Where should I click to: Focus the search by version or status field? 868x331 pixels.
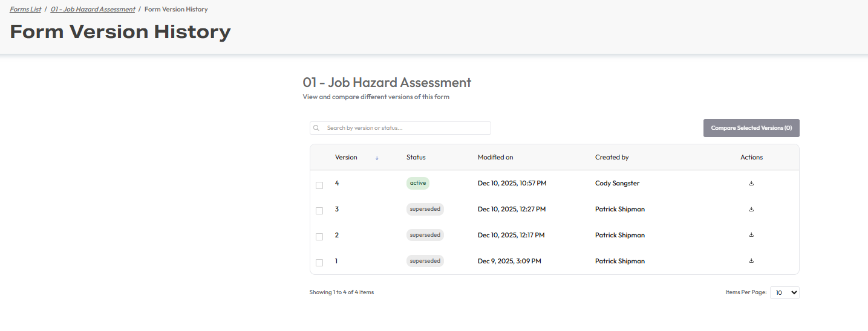click(400, 128)
